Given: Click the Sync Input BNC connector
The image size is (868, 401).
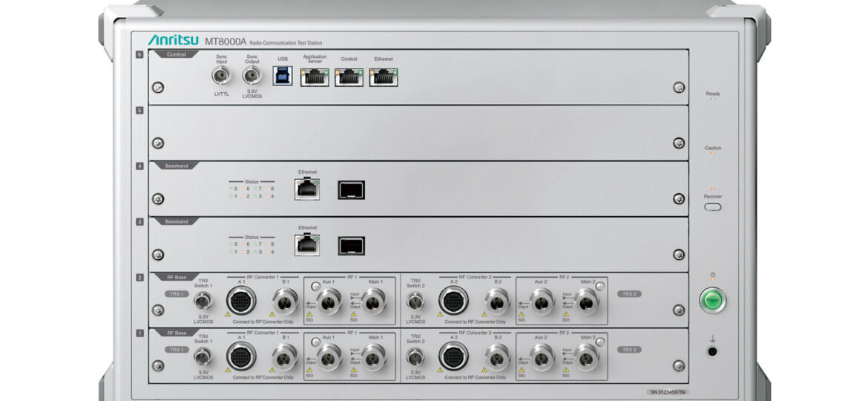Looking at the screenshot, I should [221, 75].
